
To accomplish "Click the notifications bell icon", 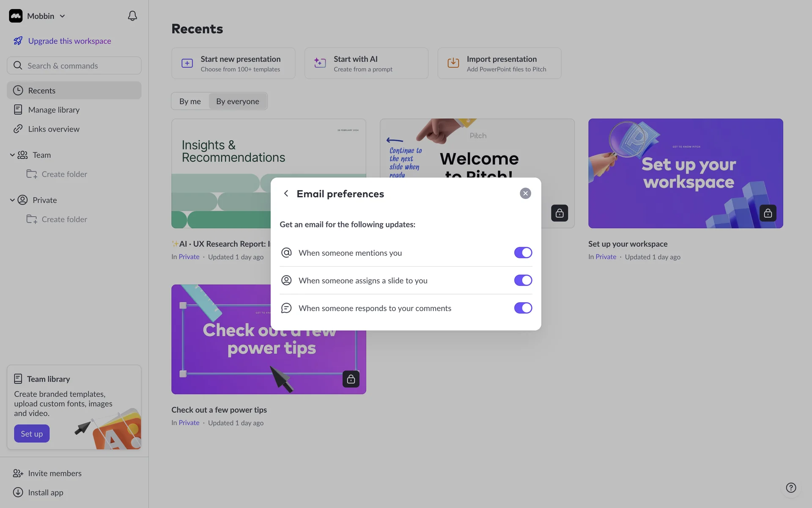I will pyautogui.click(x=132, y=16).
